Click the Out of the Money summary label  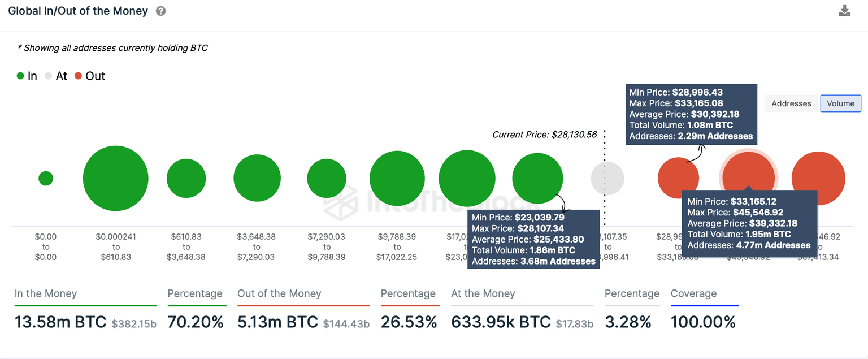click(279, 293)
